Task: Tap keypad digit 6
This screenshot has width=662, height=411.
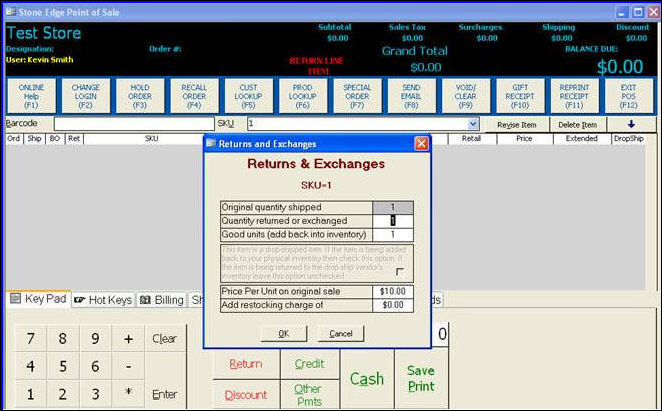Action: [95, 366]
